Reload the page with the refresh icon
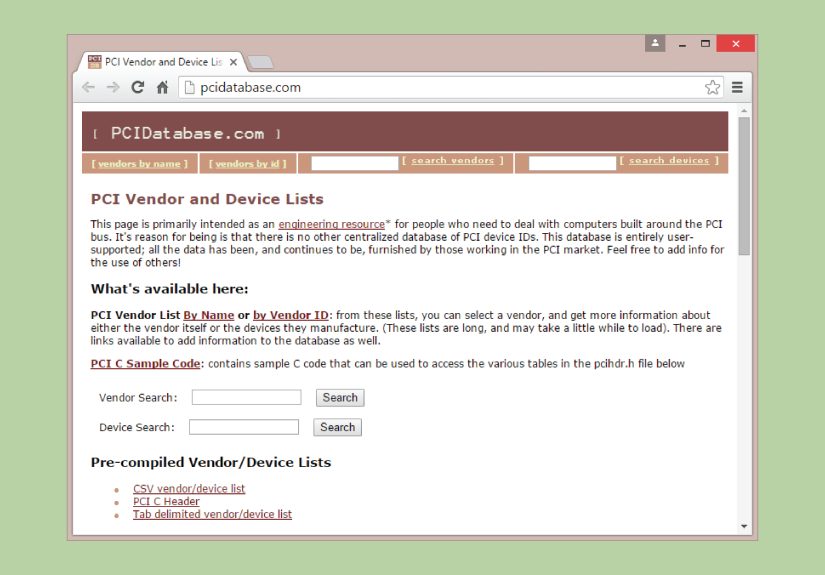 pyautogui.click(x=138, y=87)
